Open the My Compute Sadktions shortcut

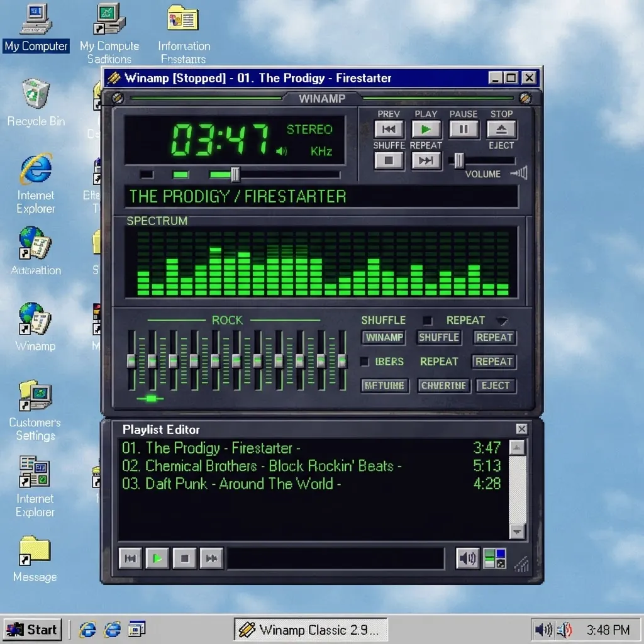click(x=109, y=34)
